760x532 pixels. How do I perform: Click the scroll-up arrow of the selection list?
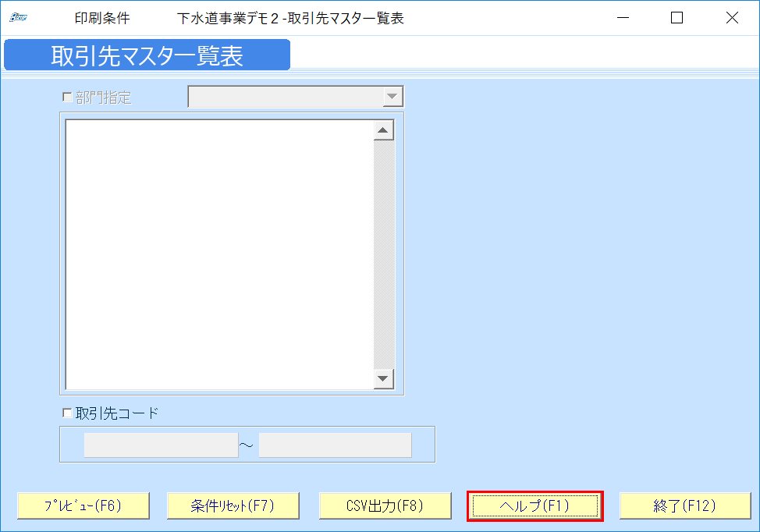383,128
